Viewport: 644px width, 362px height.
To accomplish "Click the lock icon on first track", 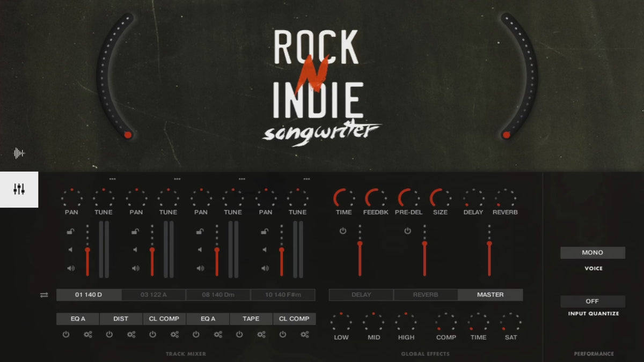I will pos(71,232).
